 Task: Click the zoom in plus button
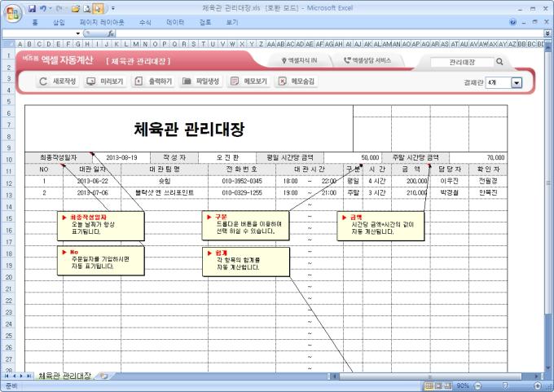pos(538,385)
